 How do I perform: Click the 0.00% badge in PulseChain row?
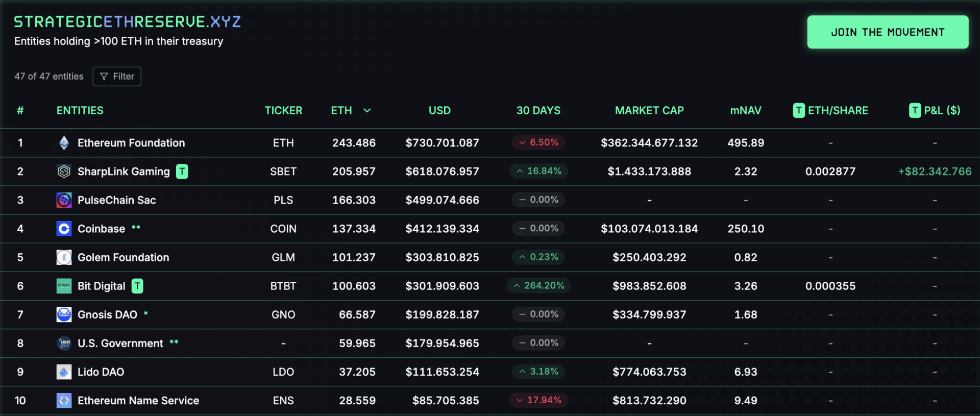click(x=538, y=200)
